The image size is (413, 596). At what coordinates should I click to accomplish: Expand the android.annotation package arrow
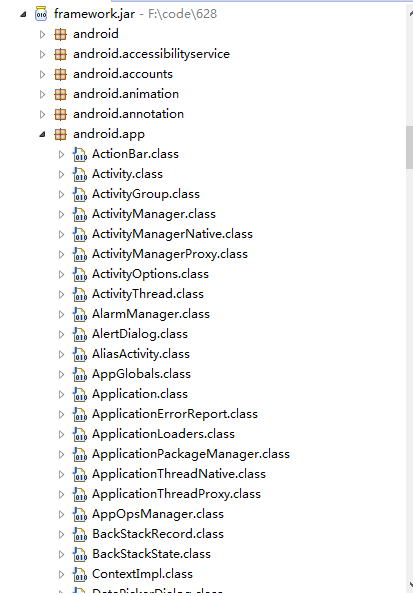point(42,114)
